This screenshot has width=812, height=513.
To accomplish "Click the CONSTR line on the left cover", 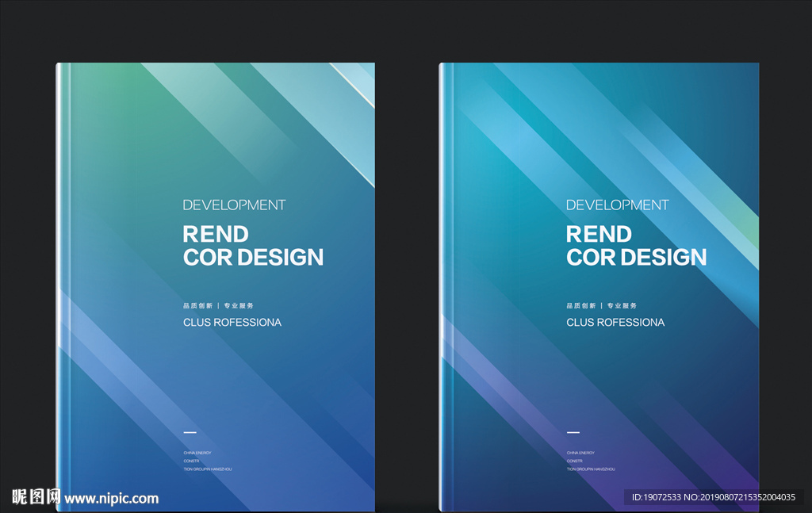I will [x=191, y=461].
